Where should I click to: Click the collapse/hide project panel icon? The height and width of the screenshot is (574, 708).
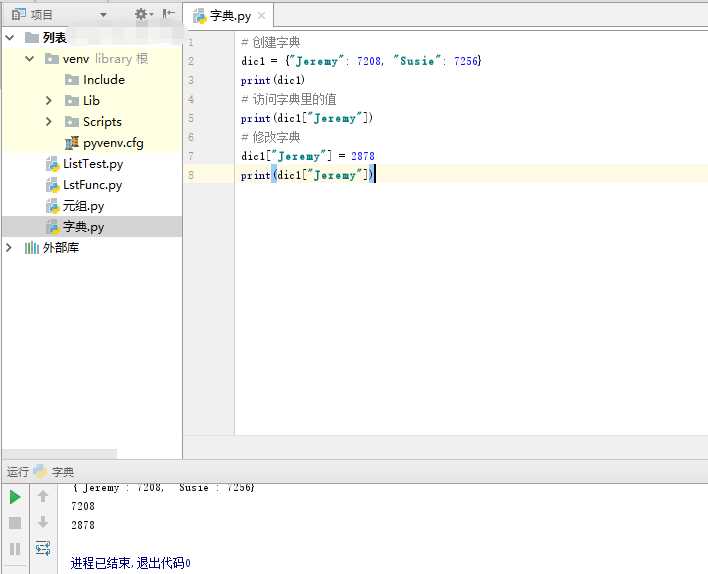(x=168, y=14)
